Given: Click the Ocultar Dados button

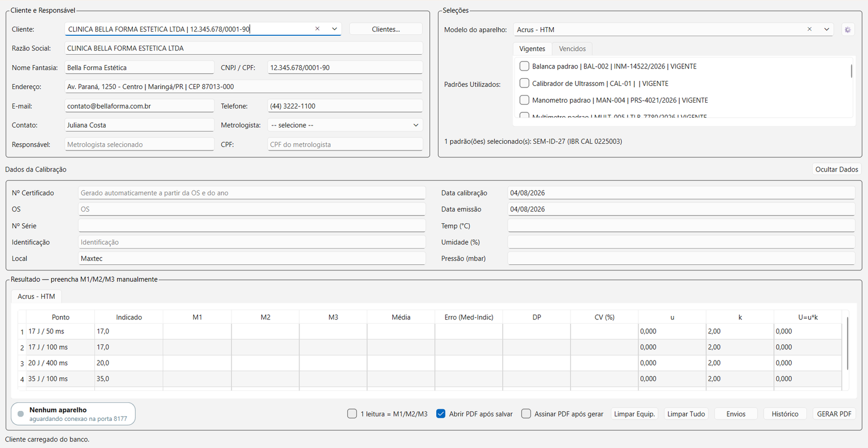Looking at the screenshot, I should (837, 169).
